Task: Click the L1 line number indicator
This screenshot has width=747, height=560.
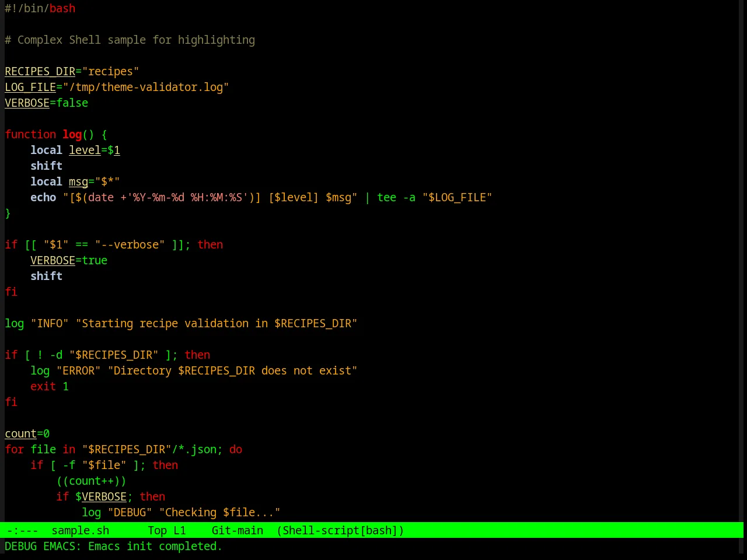Action: (x=180, y=530)
